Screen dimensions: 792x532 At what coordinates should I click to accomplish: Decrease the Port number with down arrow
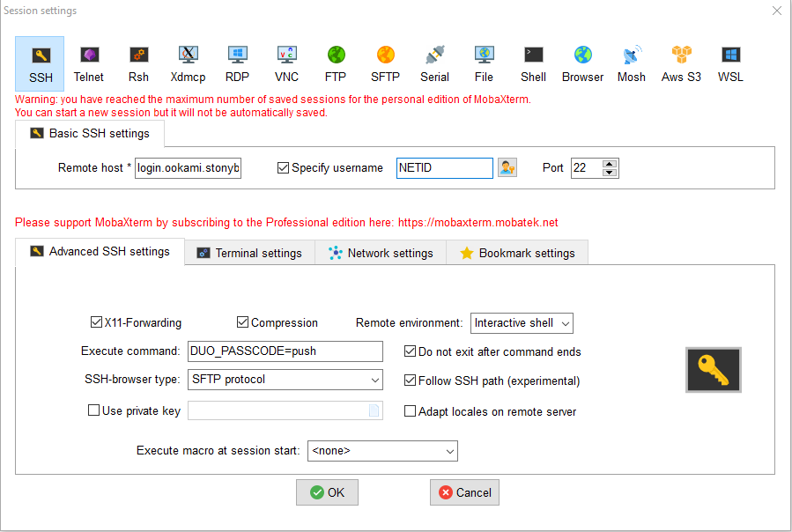610,173
